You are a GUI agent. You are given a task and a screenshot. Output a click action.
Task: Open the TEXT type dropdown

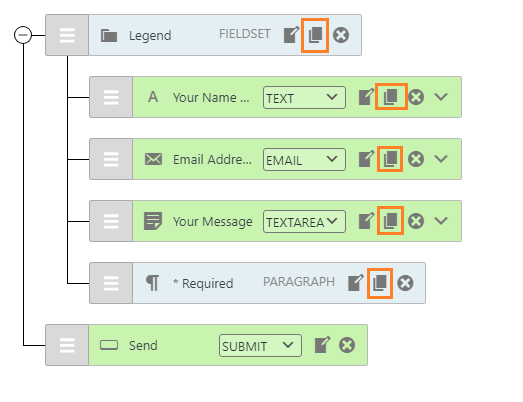[304, 97]
